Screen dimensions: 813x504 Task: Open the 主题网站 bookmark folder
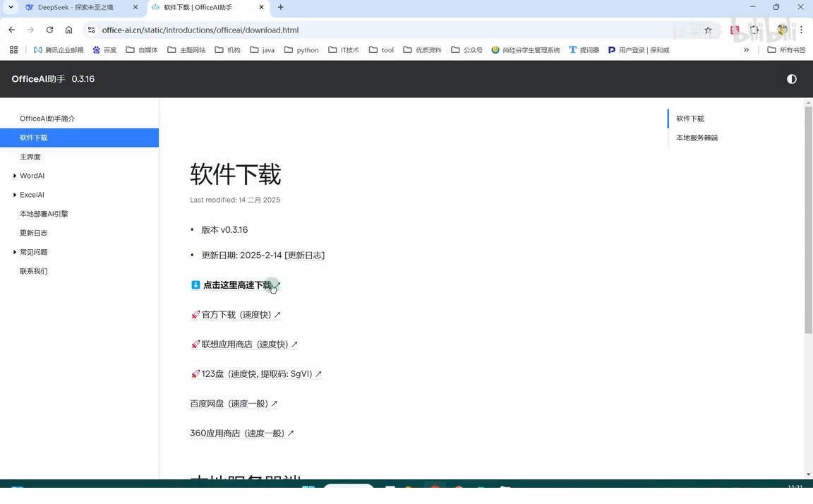[186, 50]
